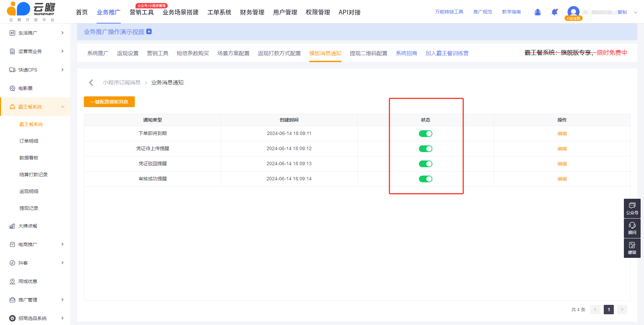Switch to the 场景方案配置 tab

point(233,53)
